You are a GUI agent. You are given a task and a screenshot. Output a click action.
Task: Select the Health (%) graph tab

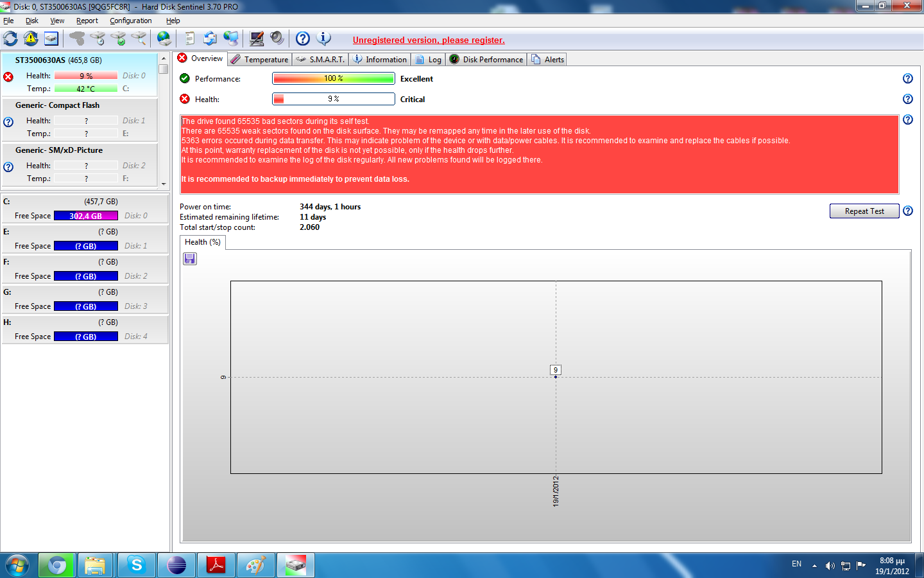203,242
